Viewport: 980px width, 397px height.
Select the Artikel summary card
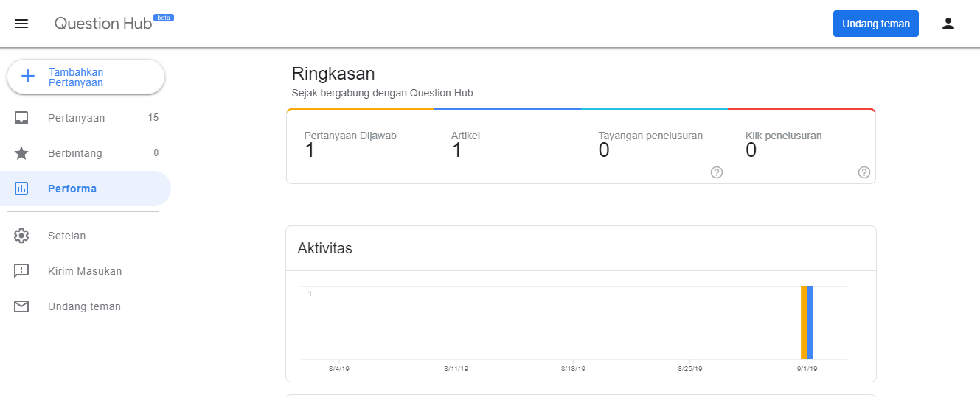tap(507, 145)
